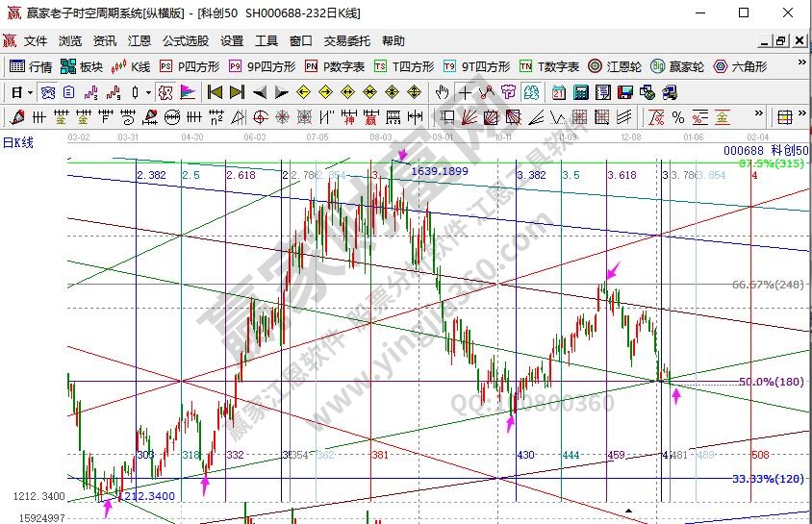Open the 板块 sector view
This screenshot has width=812, height=524.
pos(81,67)
